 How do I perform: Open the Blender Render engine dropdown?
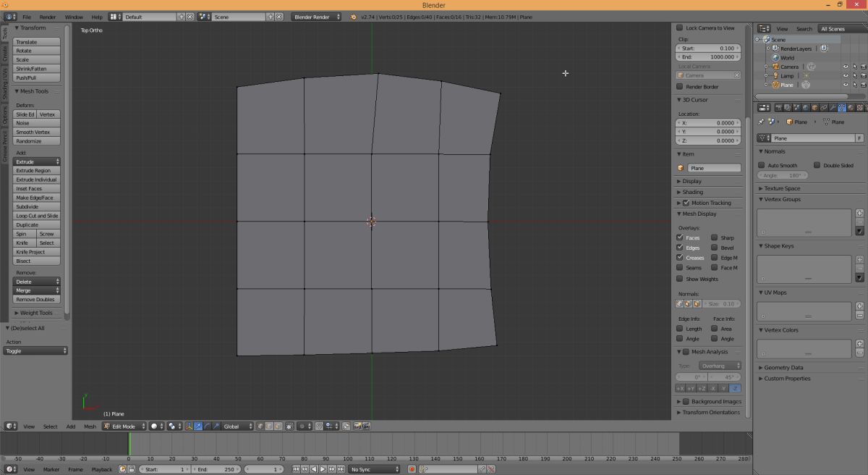317,16
